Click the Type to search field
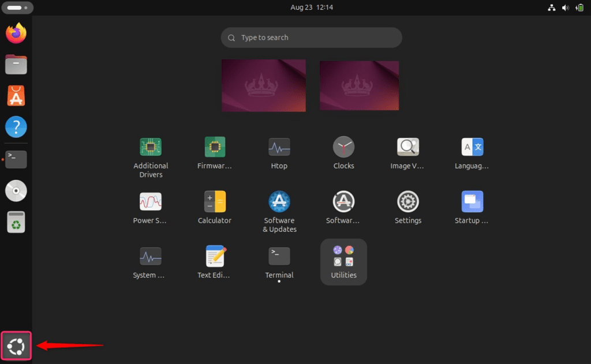591x364 pixels. [311, 37]
